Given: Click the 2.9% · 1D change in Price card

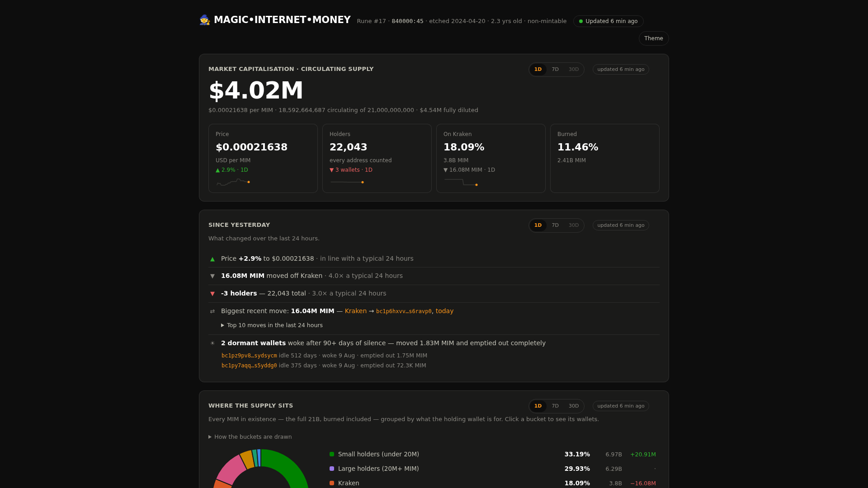Looking at the screenshot, I should click(x=232, y=170).
